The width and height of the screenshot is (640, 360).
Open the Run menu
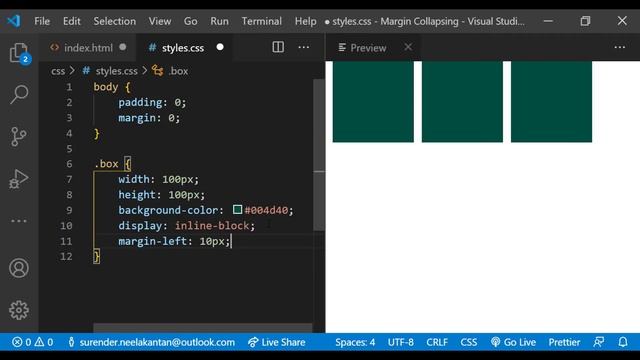point(219,21)
